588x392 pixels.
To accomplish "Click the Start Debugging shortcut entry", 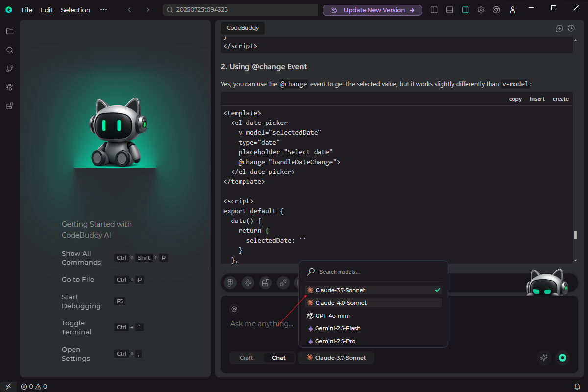I will tap(94, 301).
